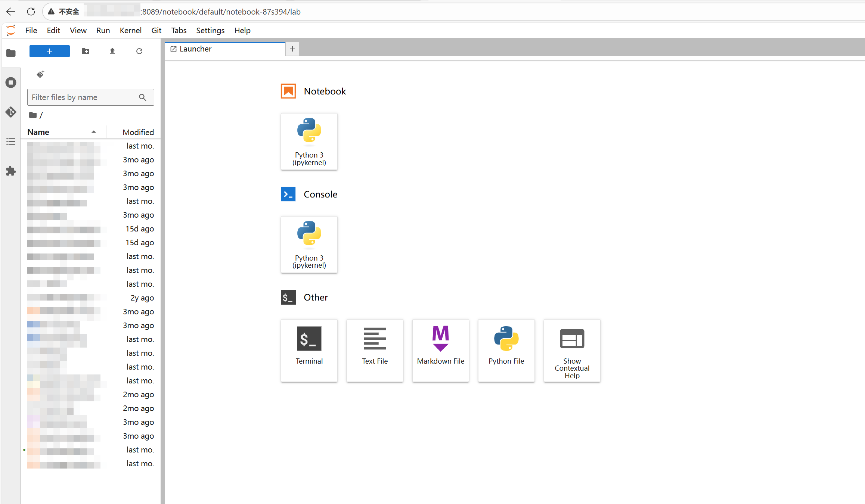This screenshot has height=504, width=865.
Task: Sort files by Modified column
Action: 138,132
